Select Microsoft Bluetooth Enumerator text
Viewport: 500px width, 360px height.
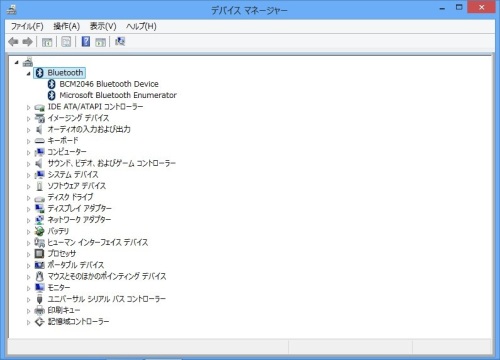[x=118, y=95]
